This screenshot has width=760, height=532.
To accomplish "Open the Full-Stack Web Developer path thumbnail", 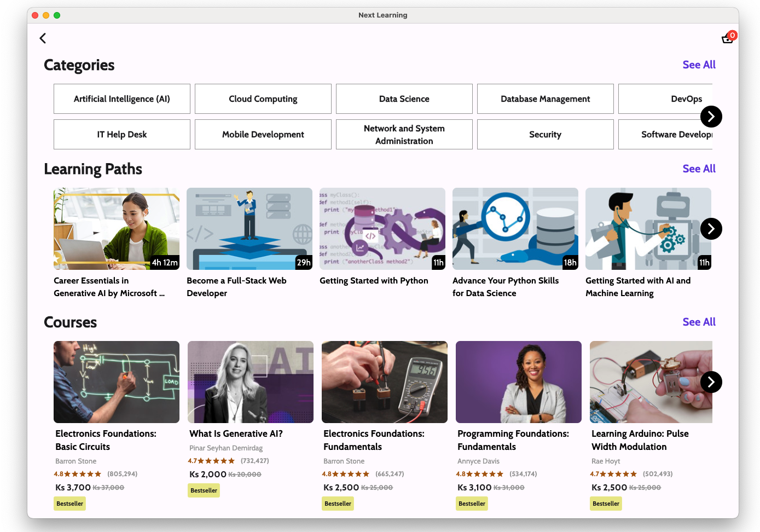I will 250,229.
